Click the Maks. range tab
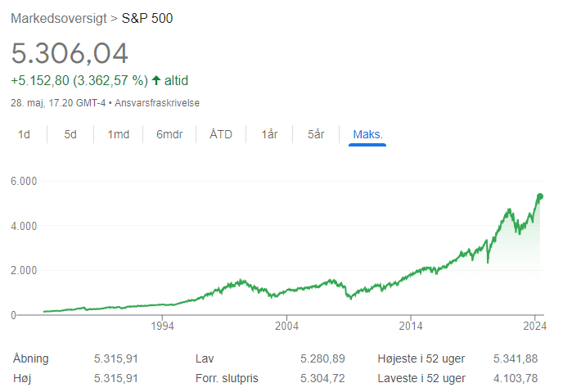Image resolution: width=563 pixels, height=392 pixels. point(367,134)
